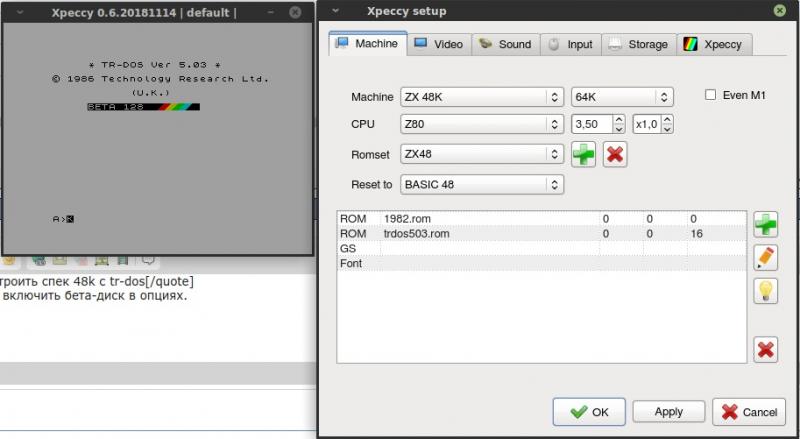800x439 pixels.
Task: Adjust the CPU frequency 3,50 spinner
Action: point(625,126)
